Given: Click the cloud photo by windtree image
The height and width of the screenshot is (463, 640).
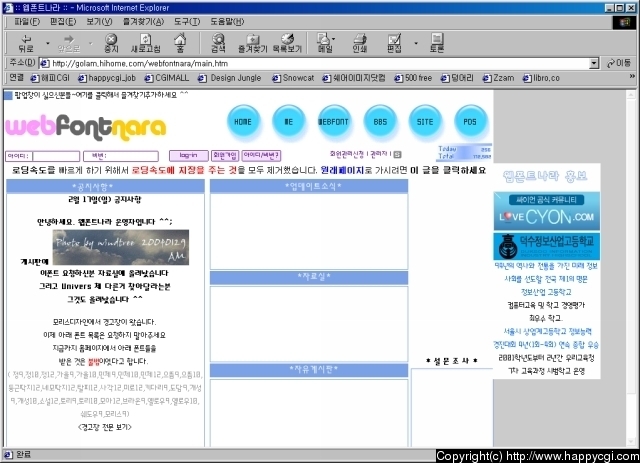Looking at the screenshot, I should [121, 247].
